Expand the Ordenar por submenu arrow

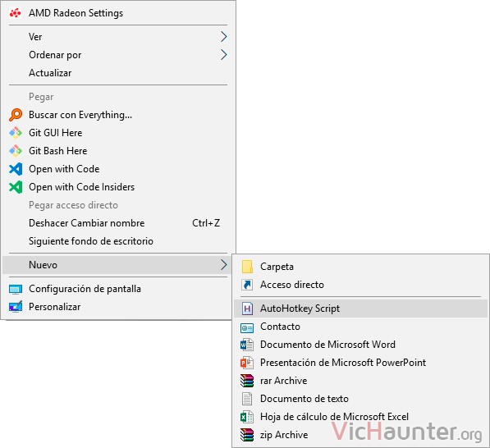[x=223, y=55]
